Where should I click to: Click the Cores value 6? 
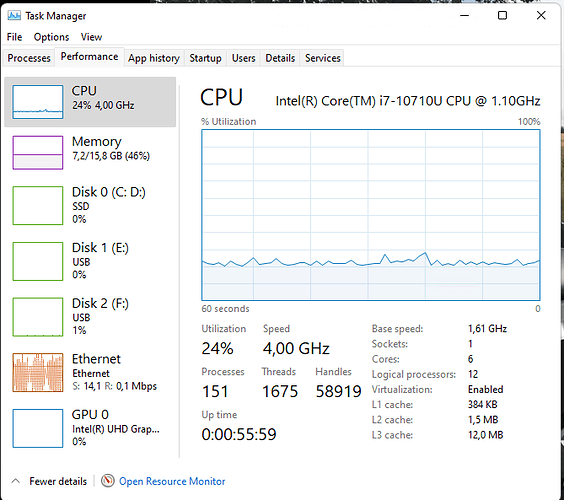pyautogui.click(x=470, y=359)
